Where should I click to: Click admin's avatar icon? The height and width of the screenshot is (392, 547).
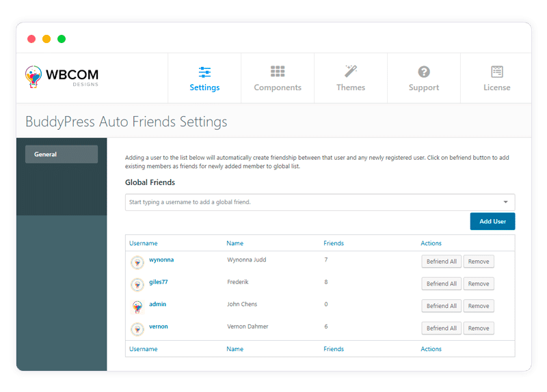pos(137,307)
